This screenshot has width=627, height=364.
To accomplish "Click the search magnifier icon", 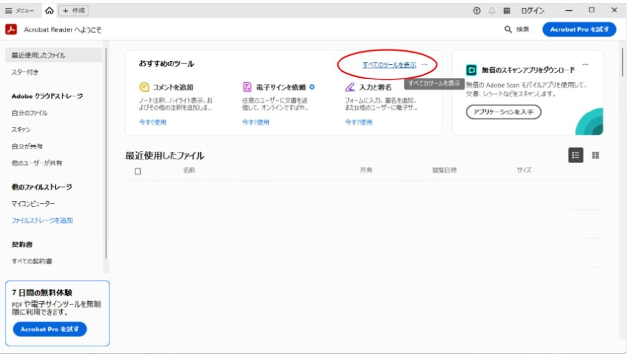I will pos(508,29).
